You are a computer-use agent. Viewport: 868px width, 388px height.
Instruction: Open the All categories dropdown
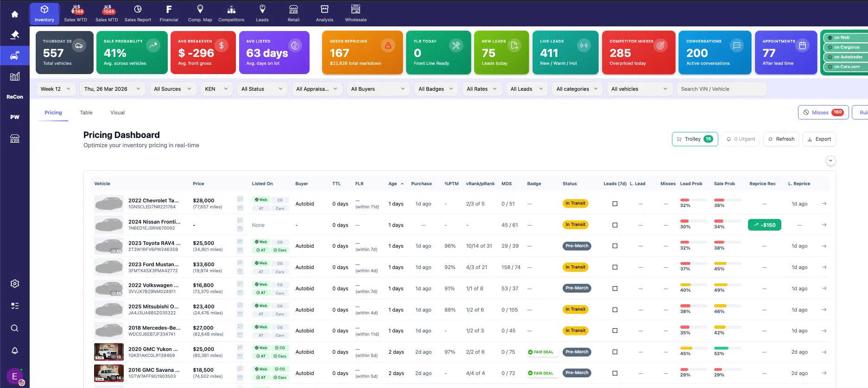[577, 89]
